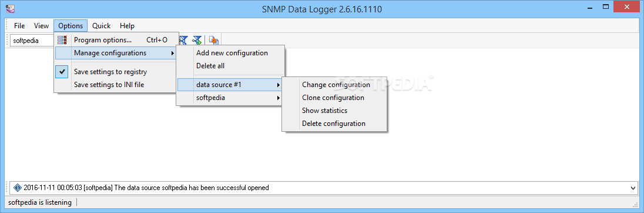This screenshot has height=213, width=644.
Task: Toggle Save settings to registry checkmark
Action: click(62, 72)
